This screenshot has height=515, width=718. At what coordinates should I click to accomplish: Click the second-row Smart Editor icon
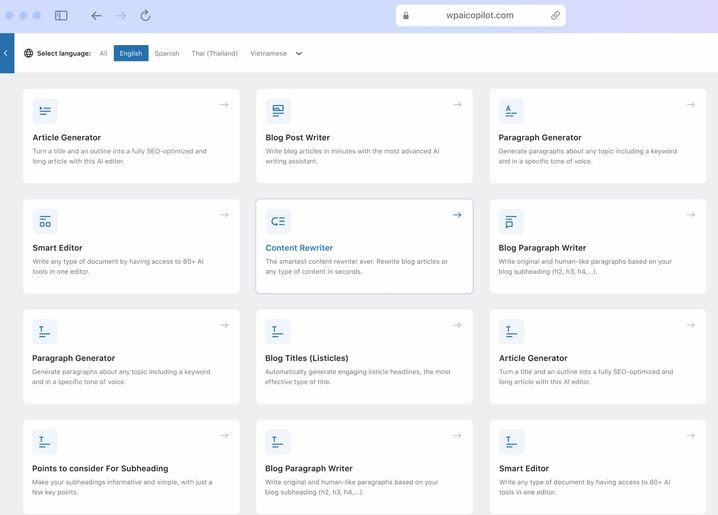pos(45,221)
